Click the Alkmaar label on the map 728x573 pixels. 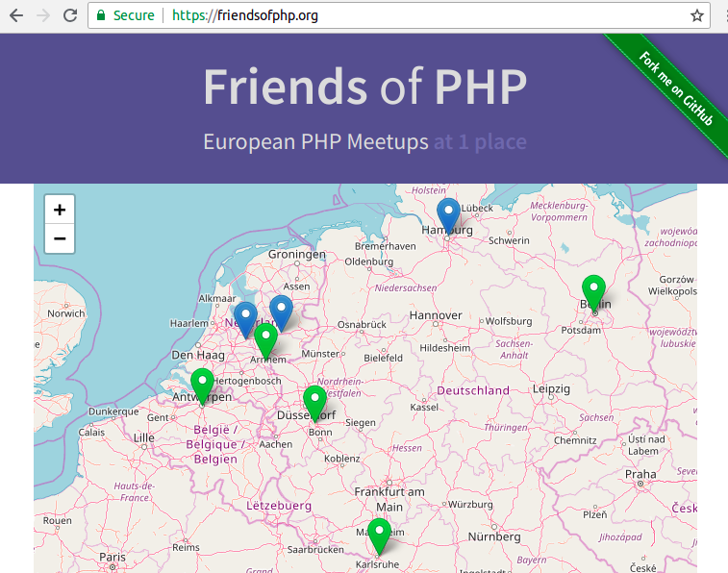pyautogui.click(x=217, y=299)
